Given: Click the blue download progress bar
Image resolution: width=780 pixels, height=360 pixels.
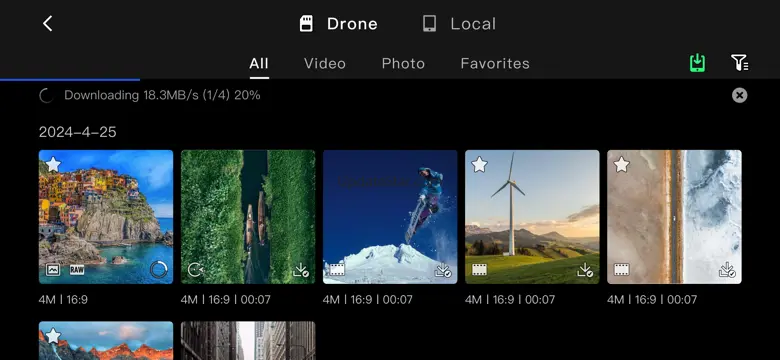Looking at the screenshot, I should pyautogui.click(x=70, y=79).
